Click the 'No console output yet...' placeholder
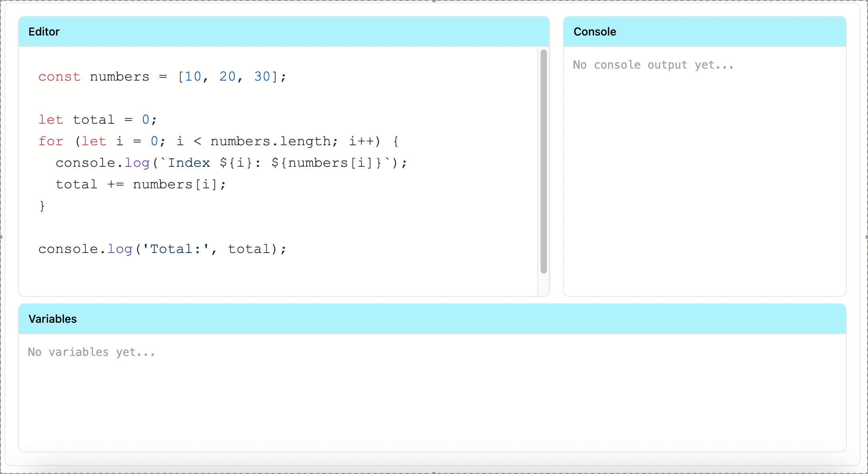This screenshot has height=474, width=868. 653,65
